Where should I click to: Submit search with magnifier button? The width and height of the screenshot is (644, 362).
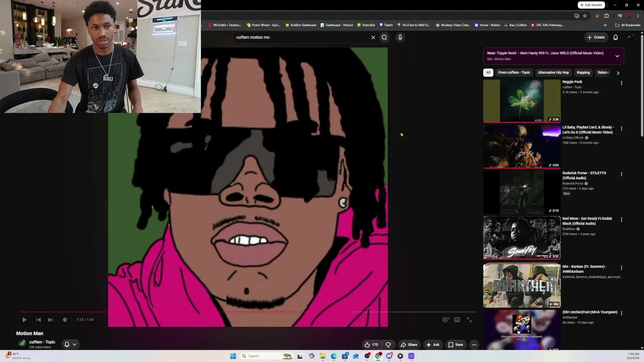tap(384, 37)
